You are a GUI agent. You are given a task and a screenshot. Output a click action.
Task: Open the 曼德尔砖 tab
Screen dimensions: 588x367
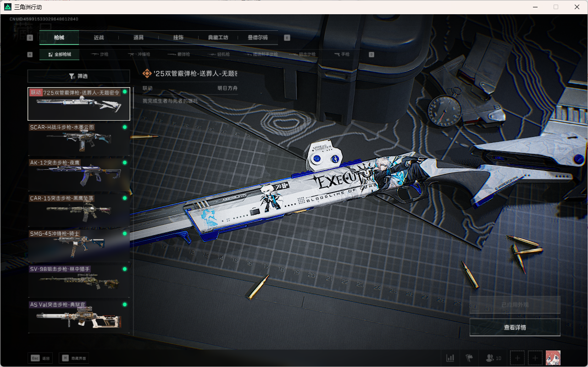(258, 38)
